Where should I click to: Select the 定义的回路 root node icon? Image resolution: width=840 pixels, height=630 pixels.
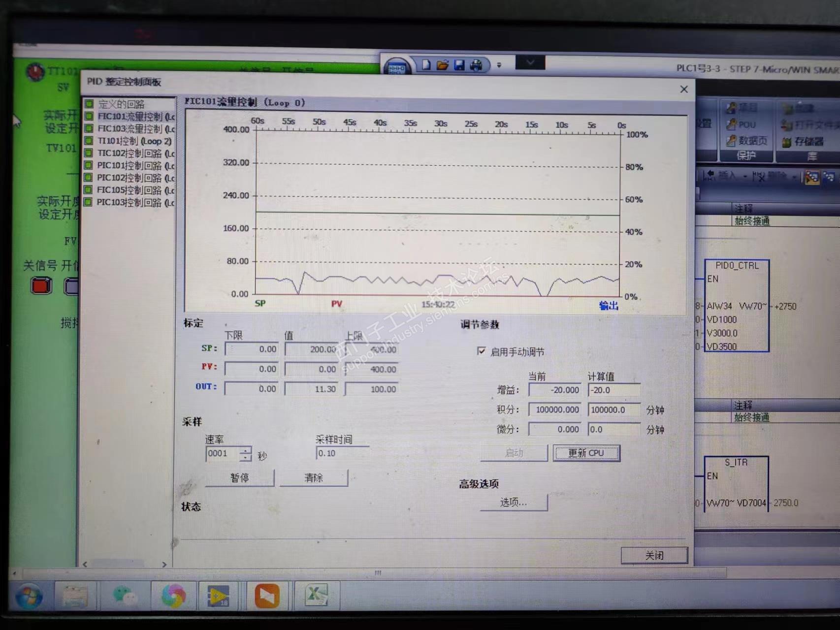(x=89, y=104)
